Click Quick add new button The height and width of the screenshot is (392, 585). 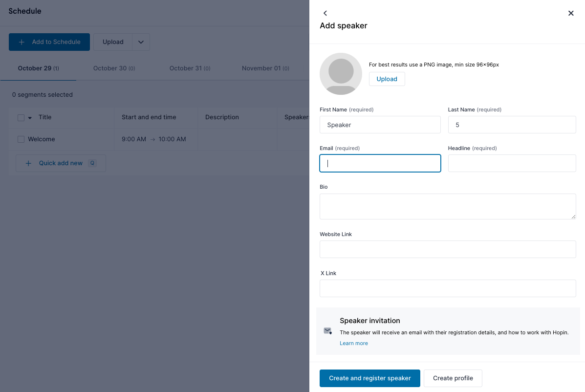61,163
